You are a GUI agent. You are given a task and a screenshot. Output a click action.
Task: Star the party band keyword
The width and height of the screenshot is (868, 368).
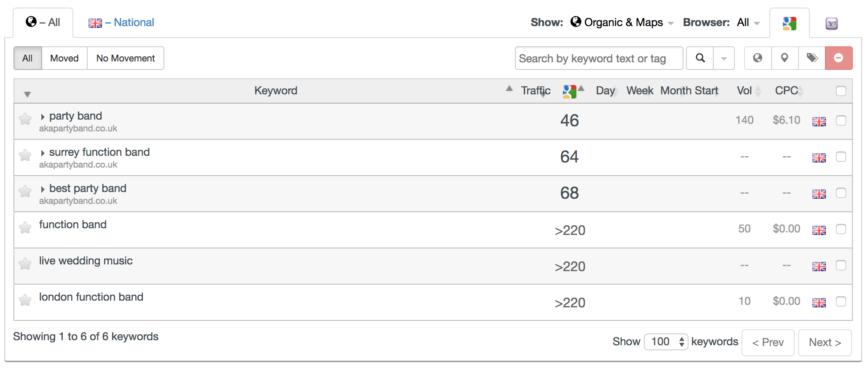coord(25,120)
